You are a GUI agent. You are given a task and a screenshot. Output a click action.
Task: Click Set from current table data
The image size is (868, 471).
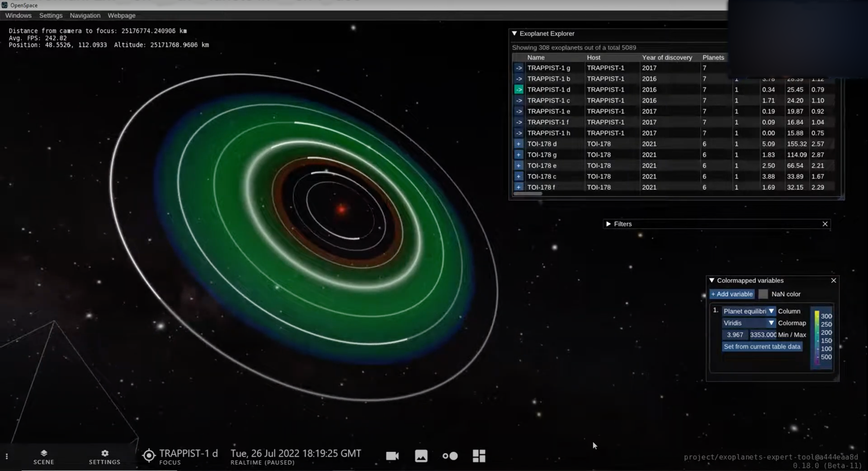tap(762, 346)
